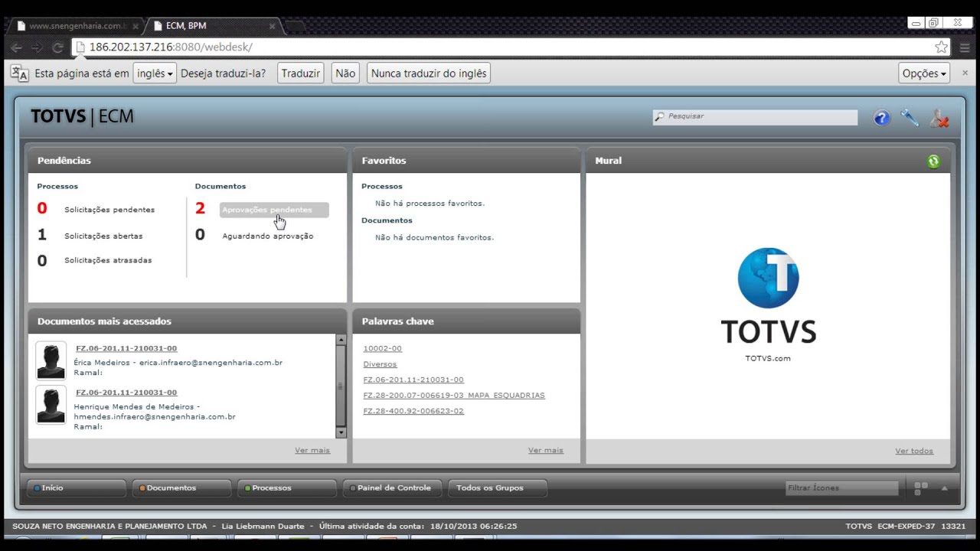Open the Opções dropdown

pyautogui.click(x=924, y=73)
